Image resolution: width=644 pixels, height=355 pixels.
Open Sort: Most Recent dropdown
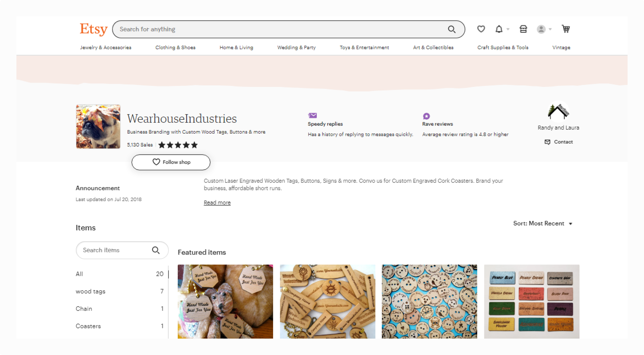pyautogui.click(x=543, y=223)
